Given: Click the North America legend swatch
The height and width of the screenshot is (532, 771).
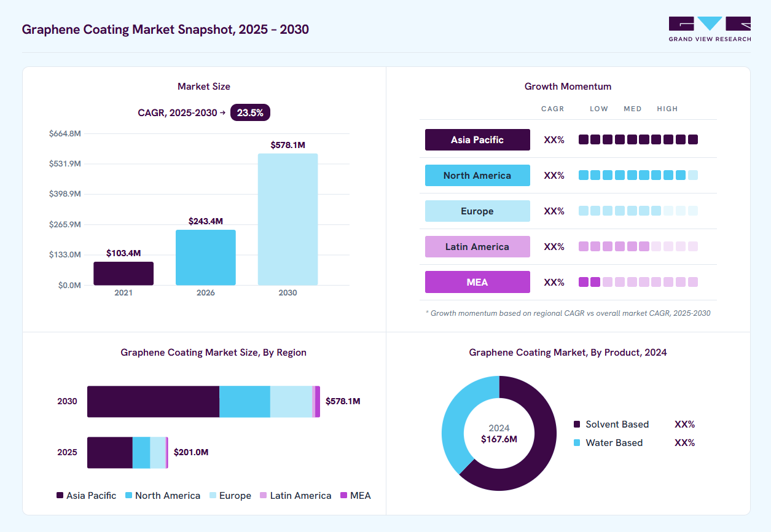Looking at the screenshot, I should point(128,495).
